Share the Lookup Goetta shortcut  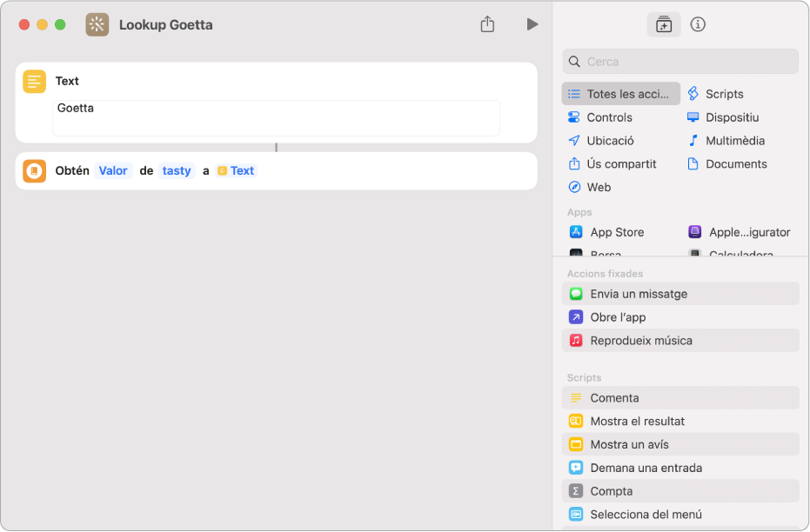[x=487, y=24]
